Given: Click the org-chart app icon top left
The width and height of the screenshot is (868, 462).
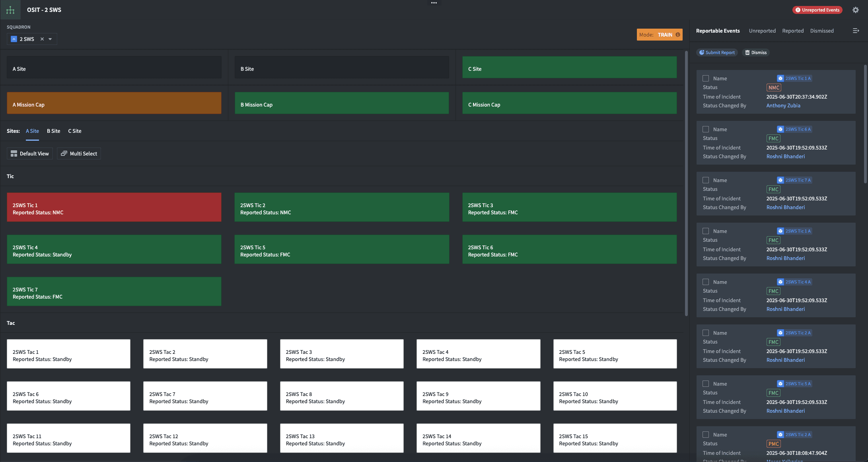Looking at the screenshot, I should pyautogui.click(x=10, y=10).
